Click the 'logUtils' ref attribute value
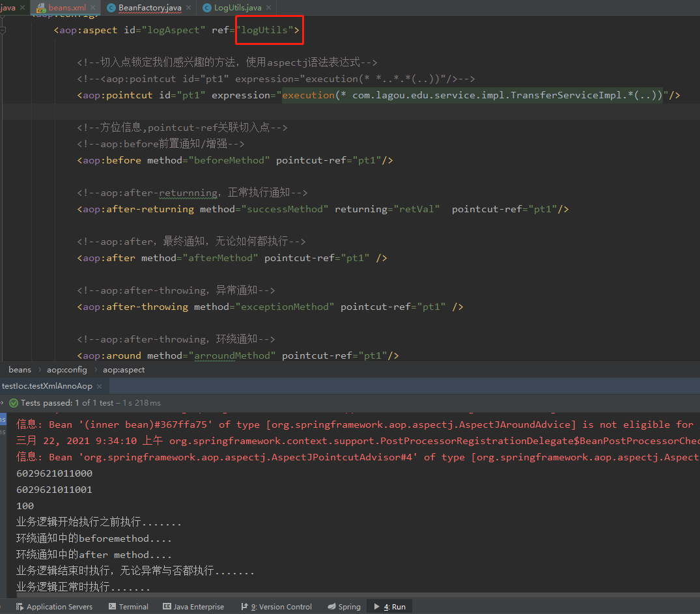Viewport: 700px width, 614px height. [264, 30]
